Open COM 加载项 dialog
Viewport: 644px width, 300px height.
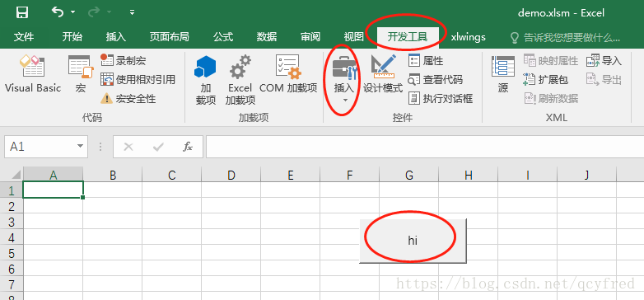point(288,74)
